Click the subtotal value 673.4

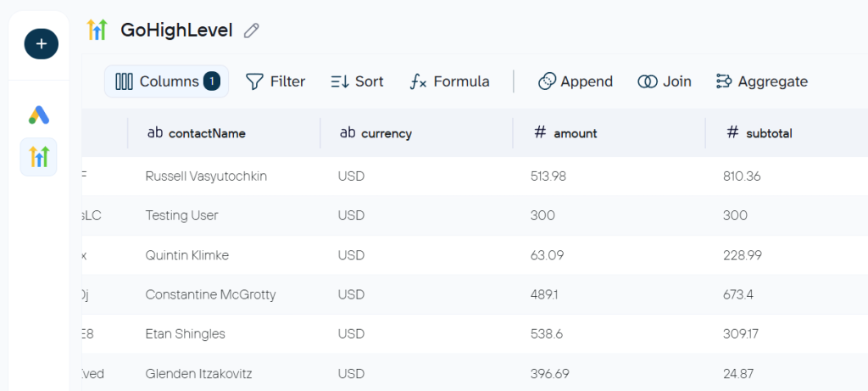(x=738, y=294)
